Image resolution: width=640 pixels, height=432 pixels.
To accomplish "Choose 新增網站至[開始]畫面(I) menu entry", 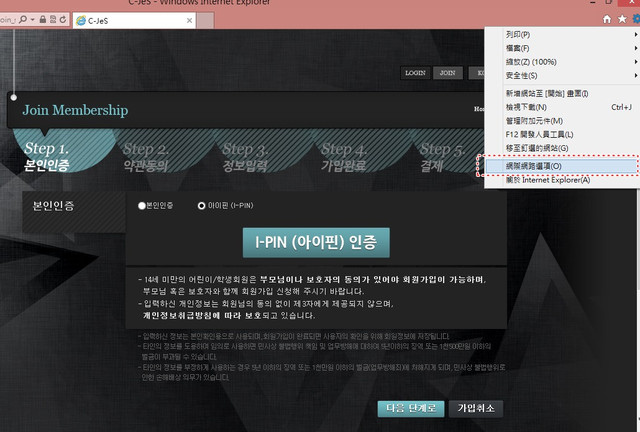I will (562, 94).
